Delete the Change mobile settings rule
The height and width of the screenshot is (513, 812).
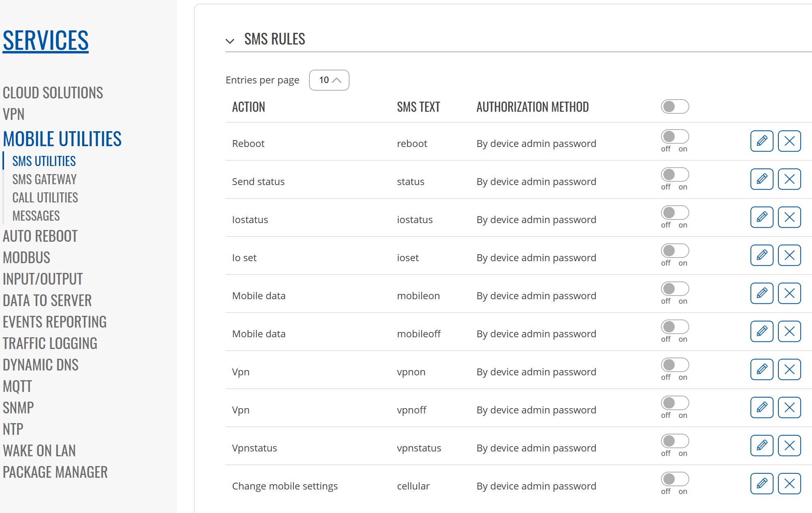tap(789, 483)
